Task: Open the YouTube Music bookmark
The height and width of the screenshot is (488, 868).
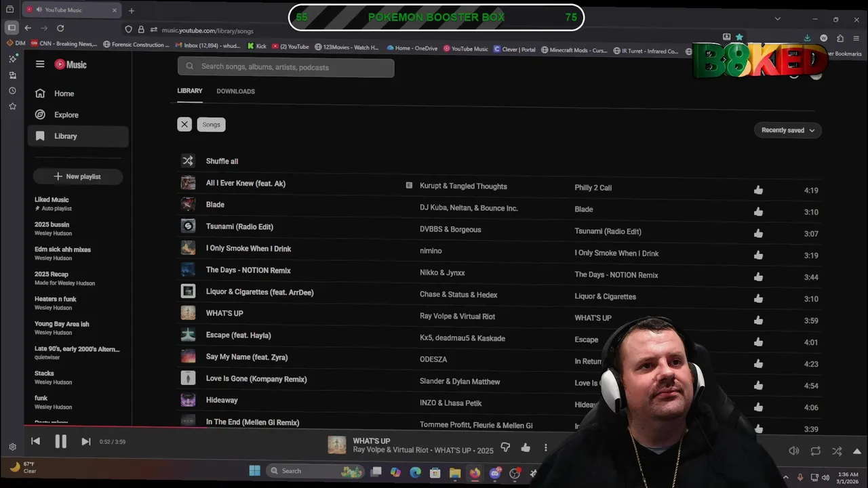Action: (x=466, y=48)
